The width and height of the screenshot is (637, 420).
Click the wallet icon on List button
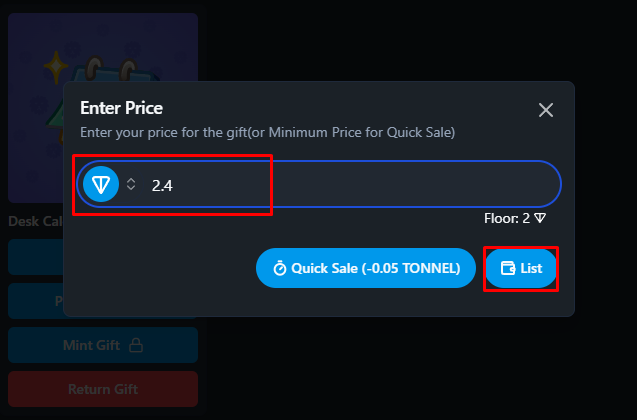(508, 268)
